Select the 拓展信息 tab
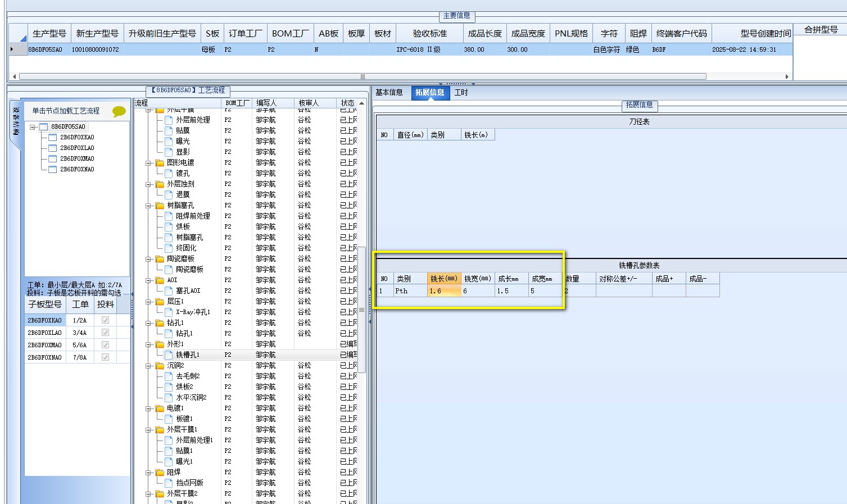 [x=430, y=93]
